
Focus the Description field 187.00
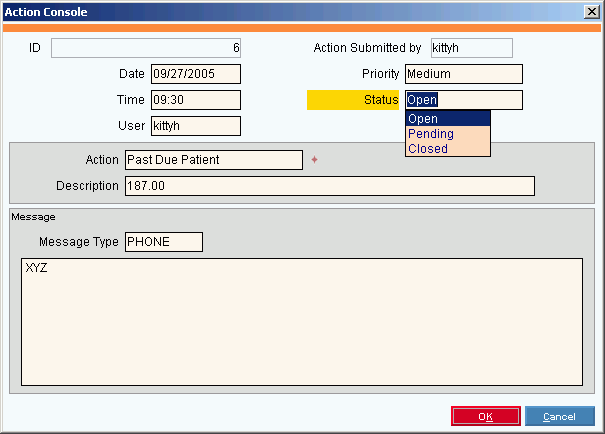tap(329, 186)
